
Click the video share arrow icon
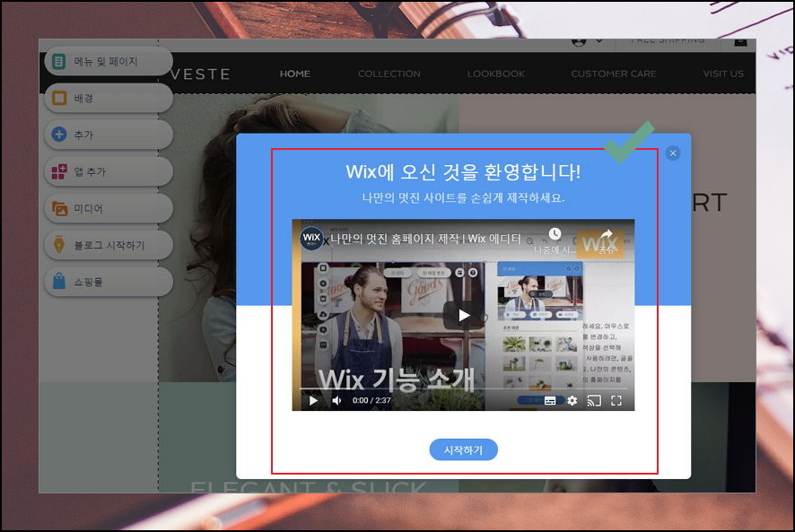607,234
